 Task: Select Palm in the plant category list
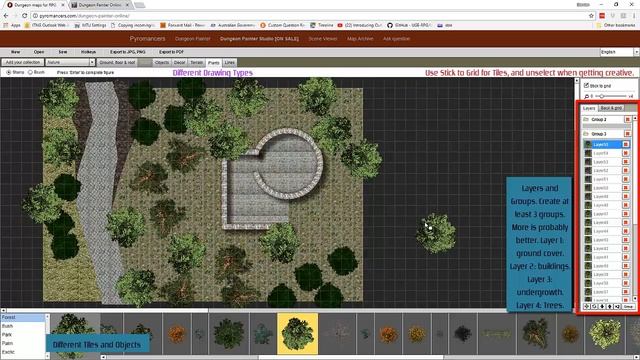tap(22, 343)
